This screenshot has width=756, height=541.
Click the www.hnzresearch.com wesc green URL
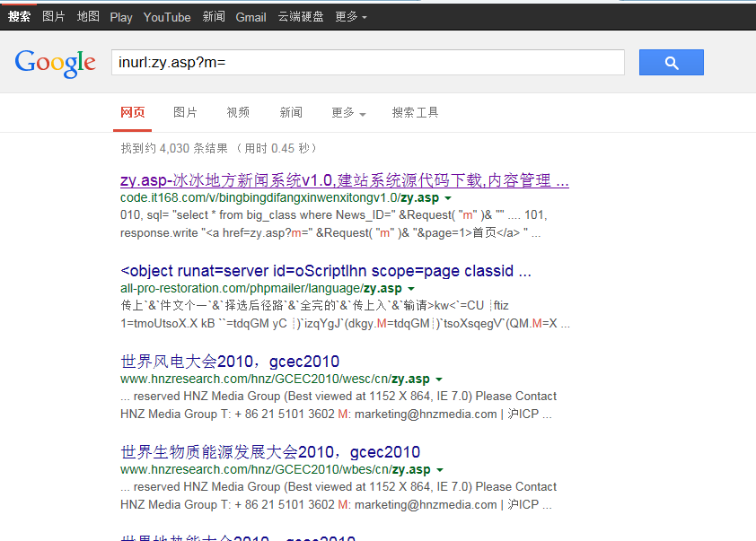tap(275, 380)
